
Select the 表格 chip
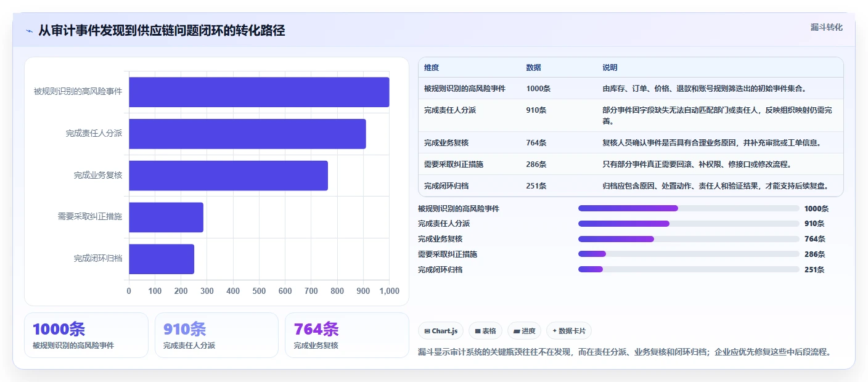[x=485, y=331]
